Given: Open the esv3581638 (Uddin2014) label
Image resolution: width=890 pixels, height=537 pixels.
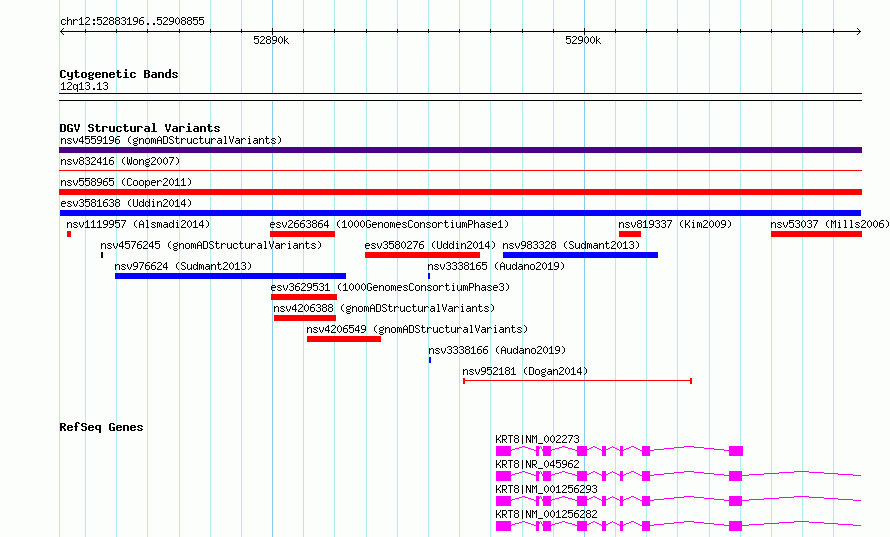Looking at the screenshot, I should [x=126, y=203].
